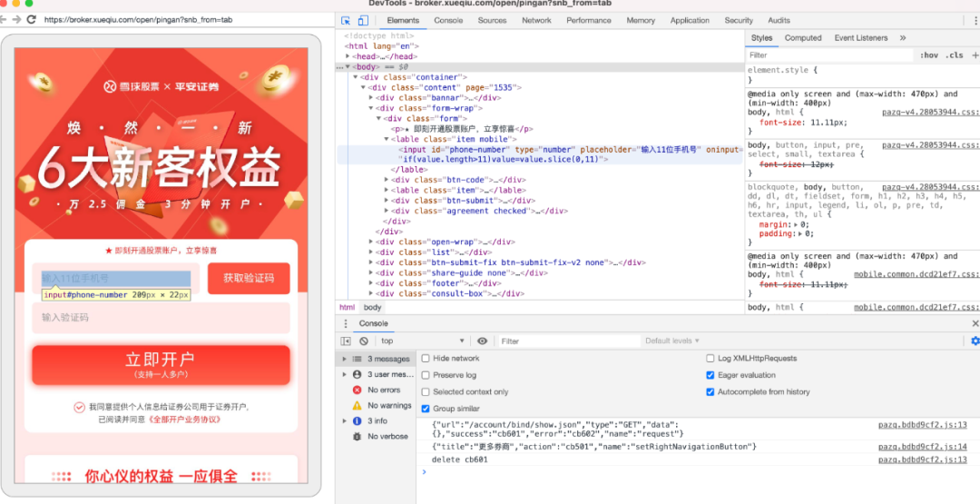Viewport: 980px width, 504px height.
Task: Add new style rule plus icon
Action: pyautogui.click(x=975, y=55)
